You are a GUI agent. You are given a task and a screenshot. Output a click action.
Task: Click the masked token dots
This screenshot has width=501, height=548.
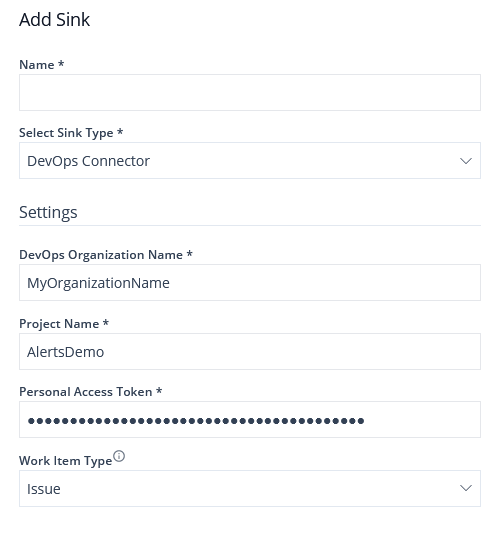[x=196, y=421]
